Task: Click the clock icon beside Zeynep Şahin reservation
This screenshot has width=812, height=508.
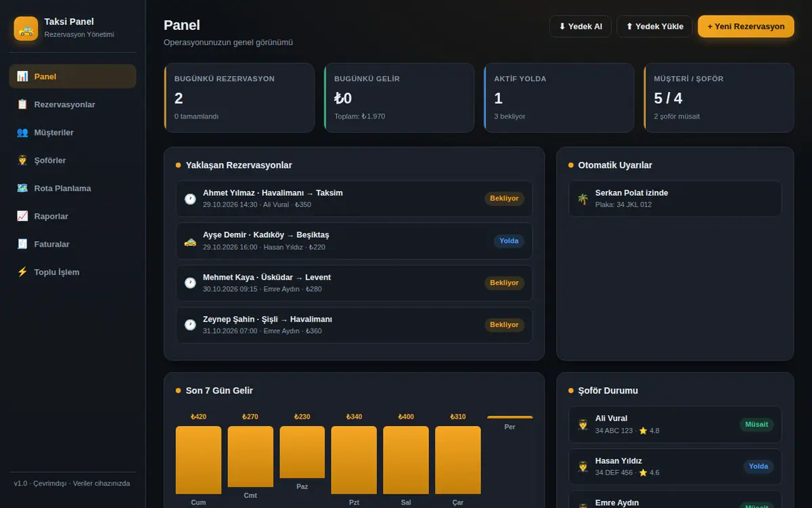Action: (x=190, y=325)
